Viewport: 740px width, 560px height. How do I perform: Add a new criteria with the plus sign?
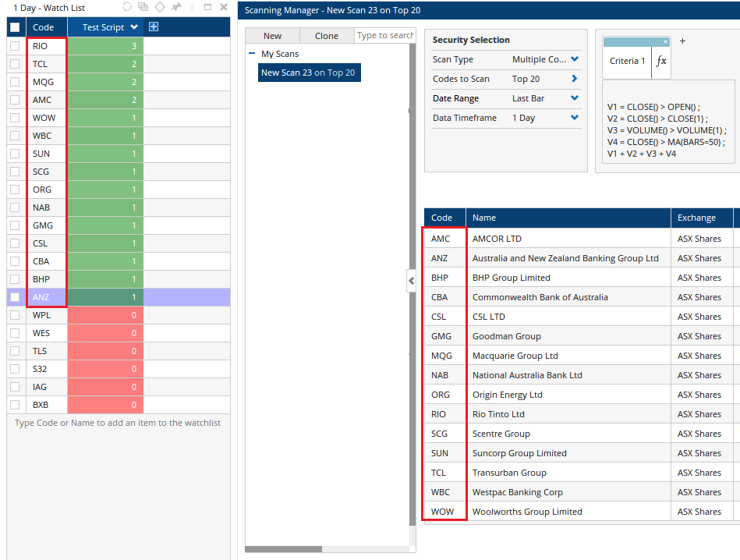682,41
